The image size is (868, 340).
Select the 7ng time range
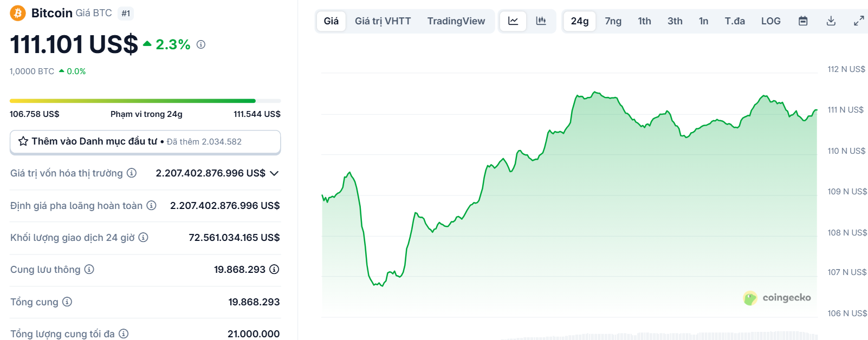[613, 21]
